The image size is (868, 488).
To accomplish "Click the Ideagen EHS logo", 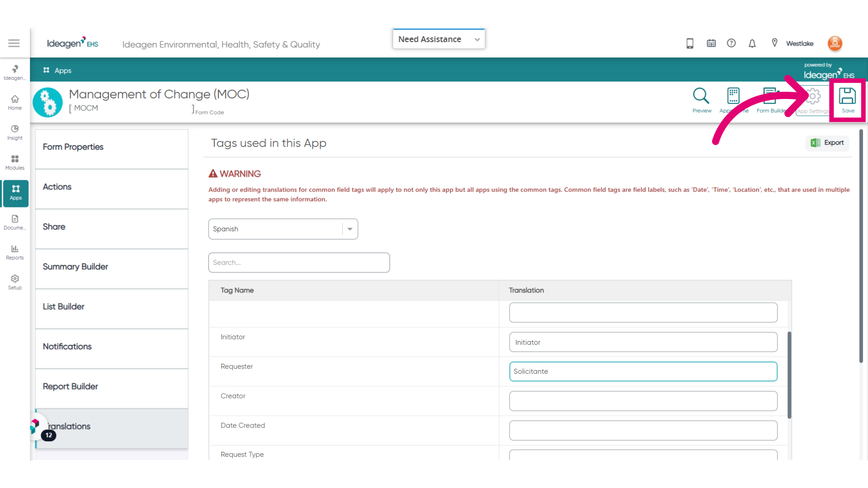I will (72, 43).
